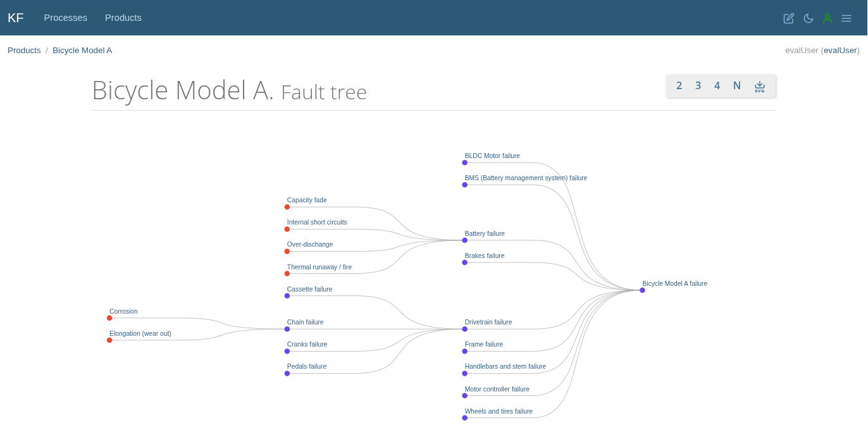Open the Products menu in navbar

coord(123,18)
